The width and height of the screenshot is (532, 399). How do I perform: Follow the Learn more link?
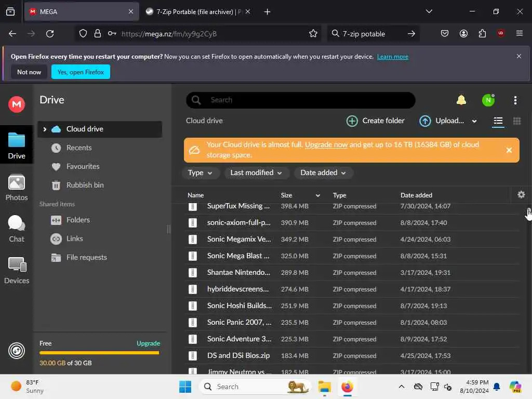393,57
